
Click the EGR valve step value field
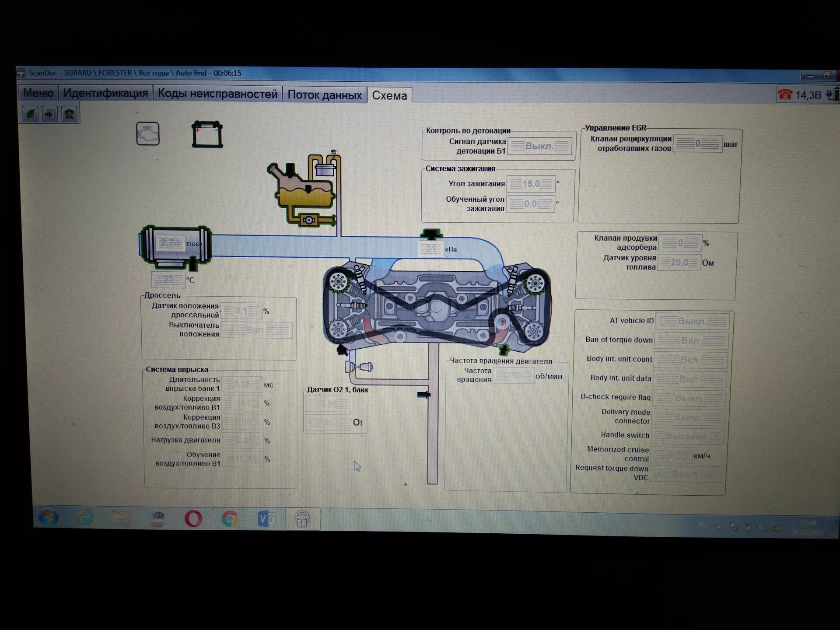click(x=697, y=143)
